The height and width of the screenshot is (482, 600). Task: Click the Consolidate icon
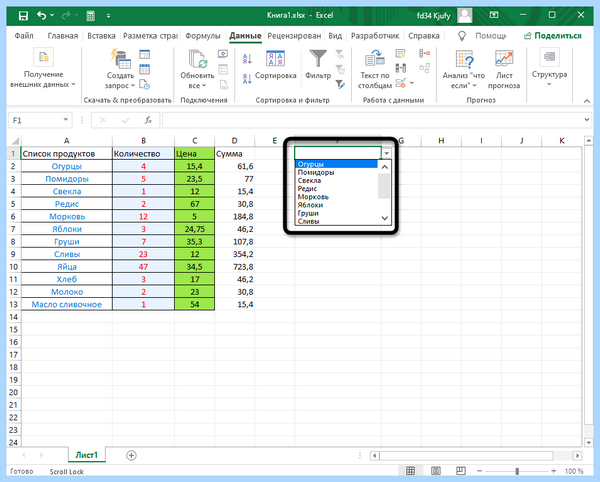tap(424, 54)
